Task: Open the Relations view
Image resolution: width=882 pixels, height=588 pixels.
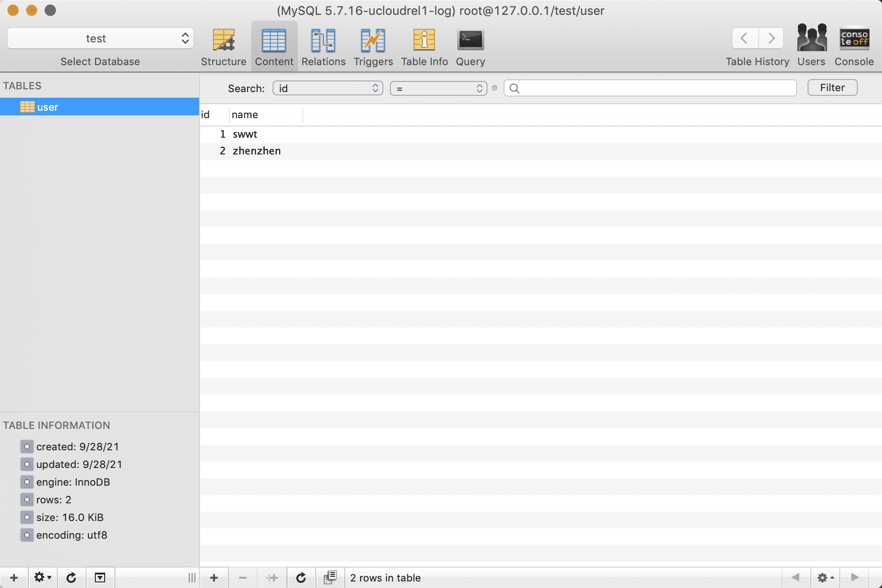Action: pos(323,47)
